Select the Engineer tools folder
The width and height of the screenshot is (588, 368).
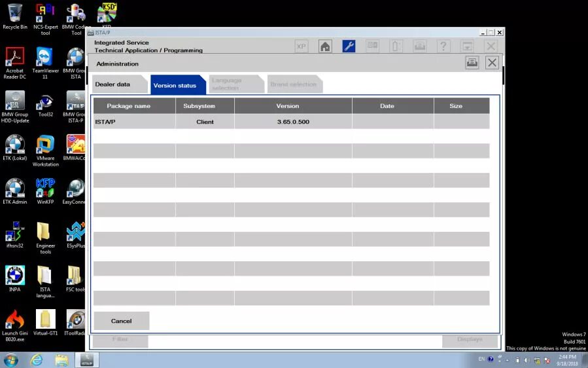[45, 238]
